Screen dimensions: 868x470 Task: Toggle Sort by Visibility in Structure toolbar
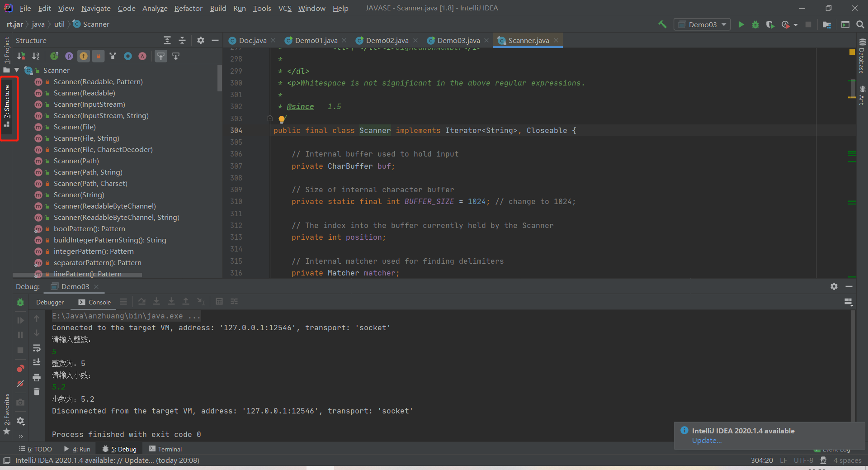click(x=21, y=56)
